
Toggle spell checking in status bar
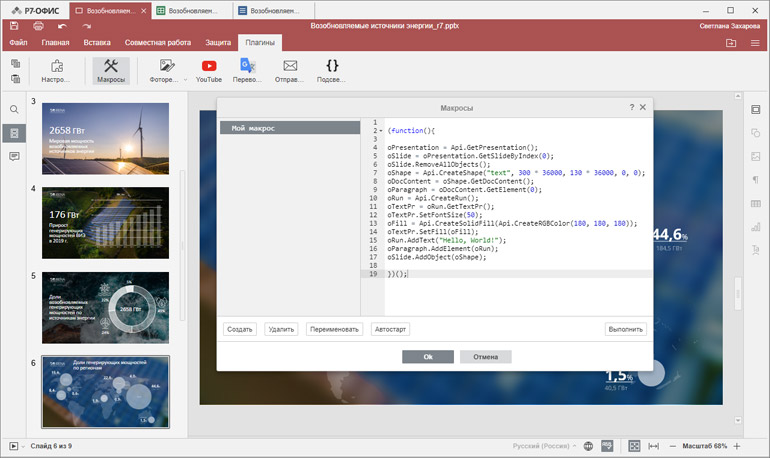tap(609, 445)
